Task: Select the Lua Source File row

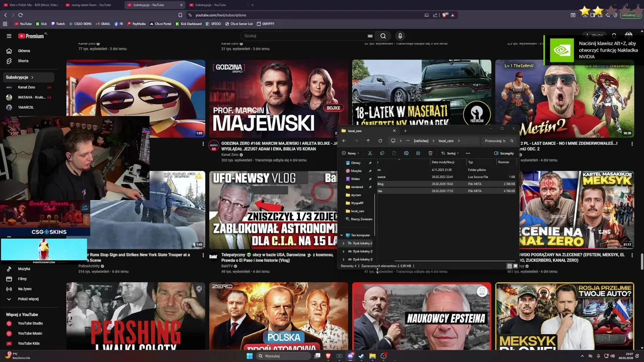Action: pyautogui.click(x=447, y=177)
